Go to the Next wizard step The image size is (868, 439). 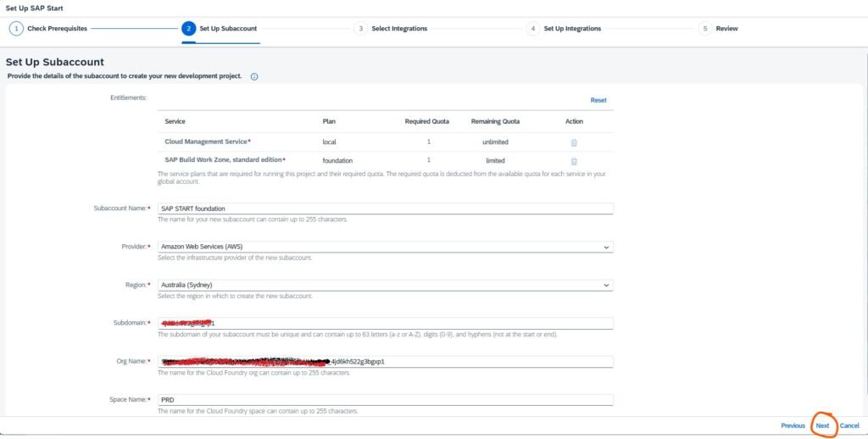tap(822, 425)
